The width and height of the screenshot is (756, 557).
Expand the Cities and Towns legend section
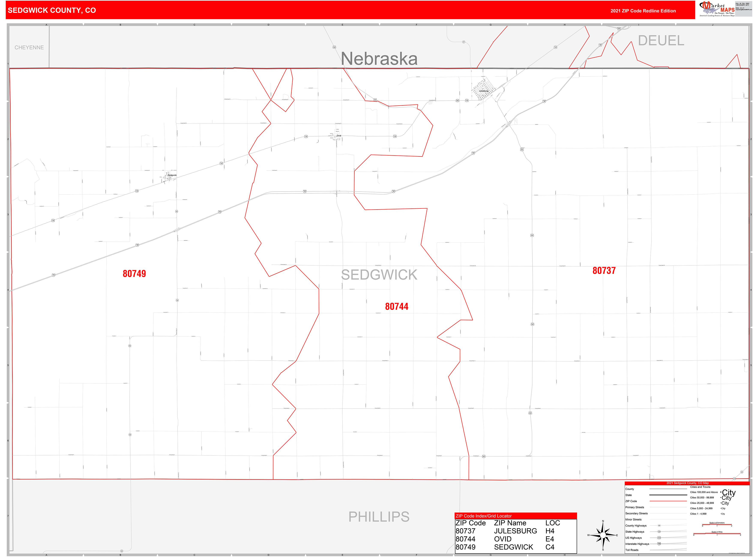[x=700, y=487]
